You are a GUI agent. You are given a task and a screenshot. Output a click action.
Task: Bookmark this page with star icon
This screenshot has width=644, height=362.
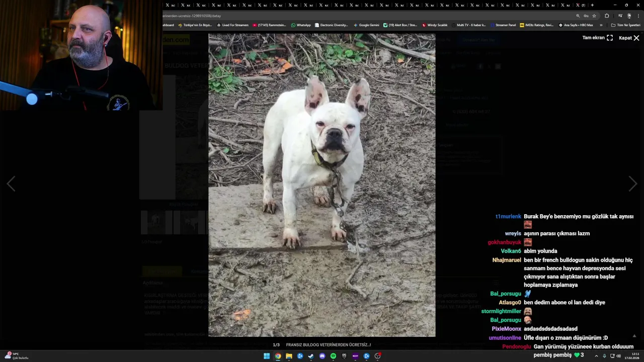pyautogui.click(x=594, y=16)
